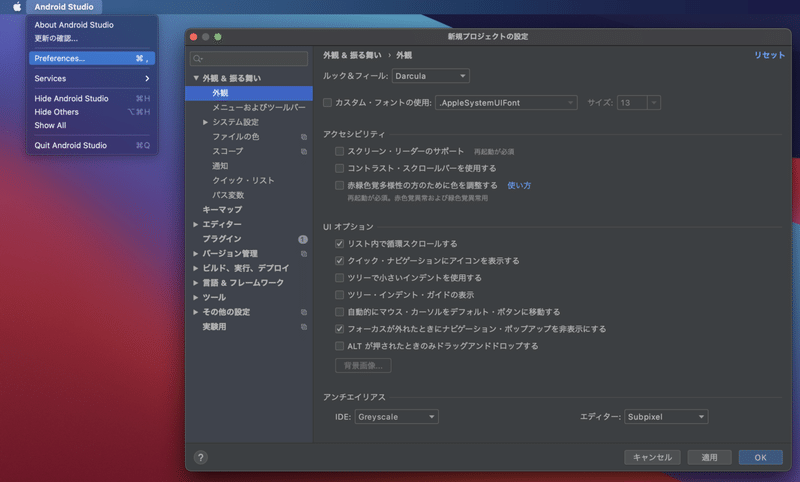Click the OK button

760,458
